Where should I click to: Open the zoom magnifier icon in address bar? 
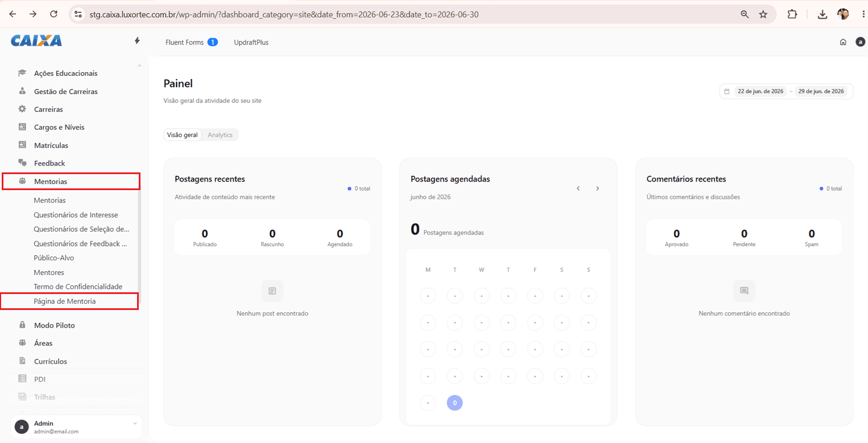(x=745, y=14)
